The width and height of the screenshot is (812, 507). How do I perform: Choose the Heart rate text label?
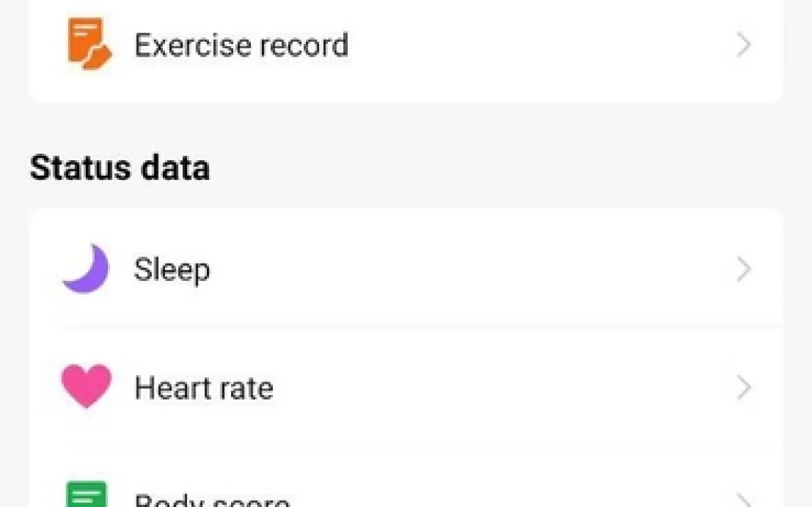click(x=204, y=388)
